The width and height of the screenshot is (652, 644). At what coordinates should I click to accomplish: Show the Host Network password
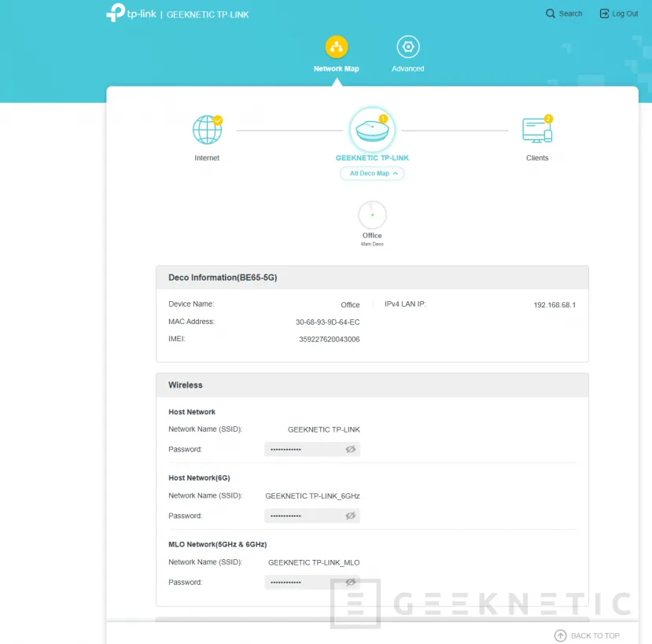351,450
